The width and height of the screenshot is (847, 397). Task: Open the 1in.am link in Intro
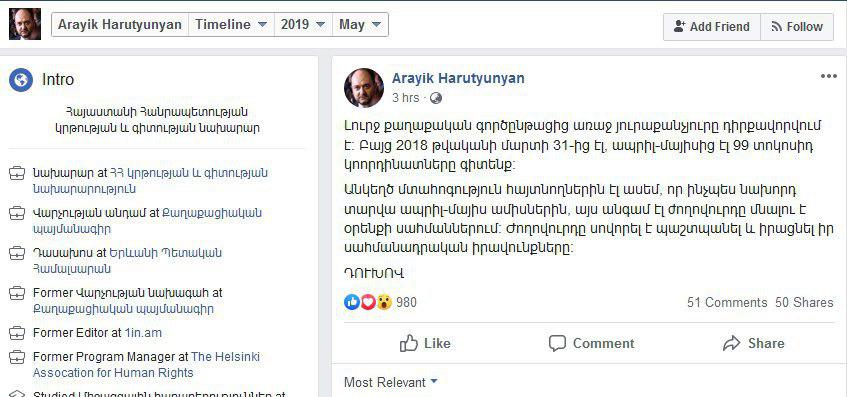[x=143, y=333]
